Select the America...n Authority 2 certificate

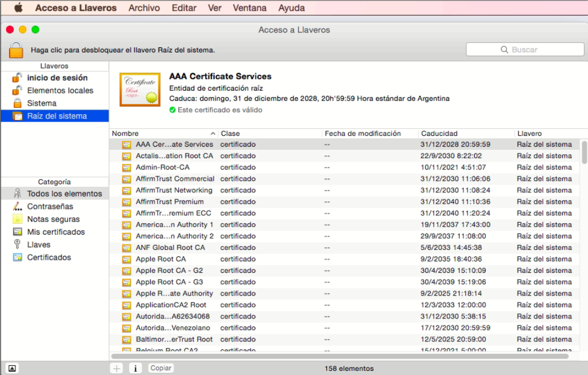click(x=345, y=236)
